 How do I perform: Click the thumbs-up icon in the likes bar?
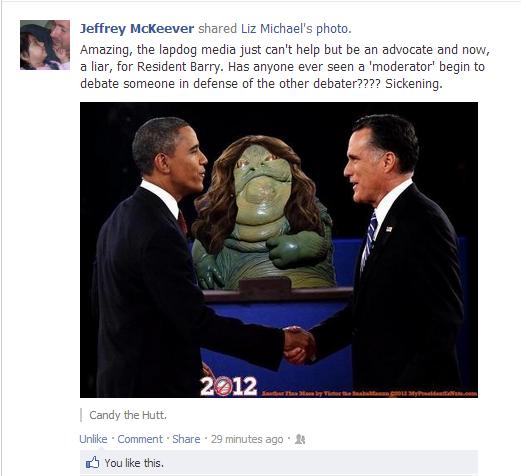(92, 462)
